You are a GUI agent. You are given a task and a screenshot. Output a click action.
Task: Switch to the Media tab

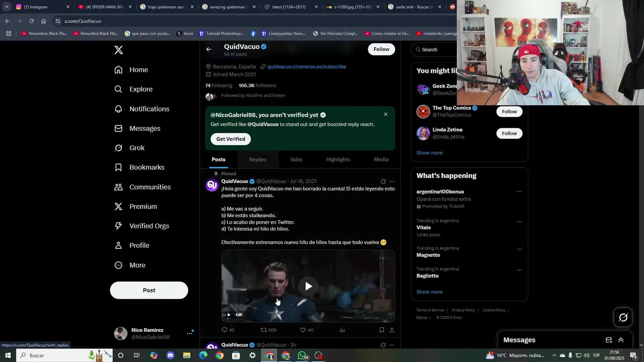click(381, 159)
